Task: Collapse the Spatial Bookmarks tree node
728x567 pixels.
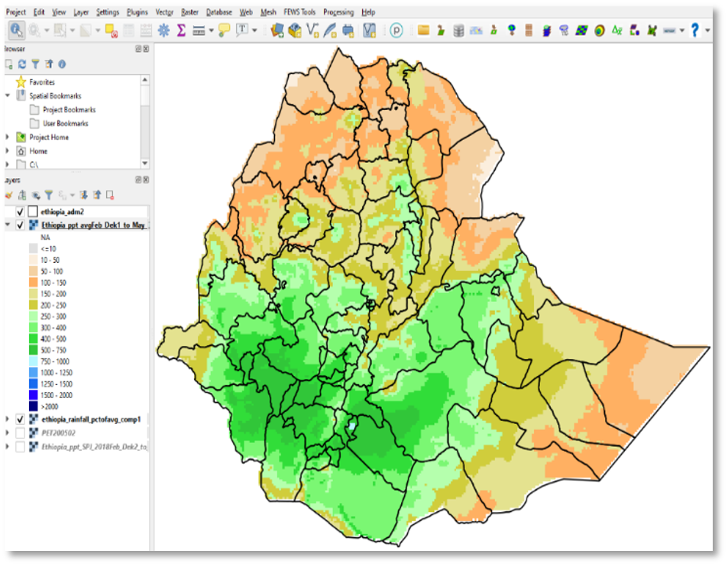Action: point(8,96)
